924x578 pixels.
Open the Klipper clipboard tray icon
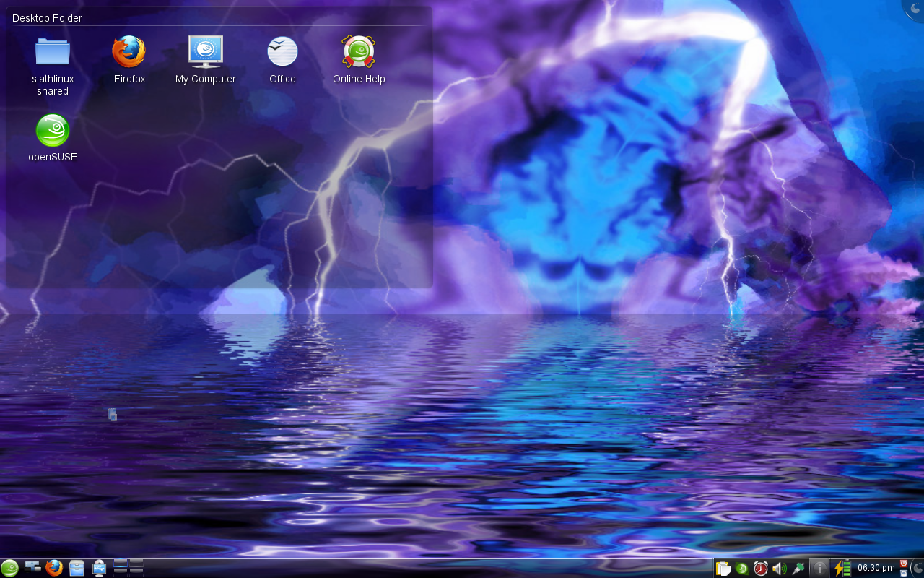coord(723,569)
